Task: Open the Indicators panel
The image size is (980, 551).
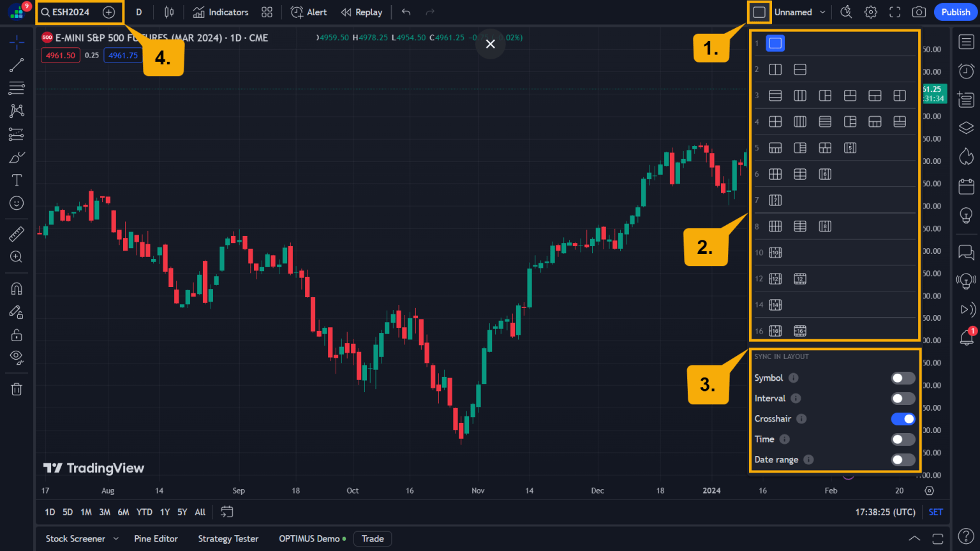Action: (219, 11)
